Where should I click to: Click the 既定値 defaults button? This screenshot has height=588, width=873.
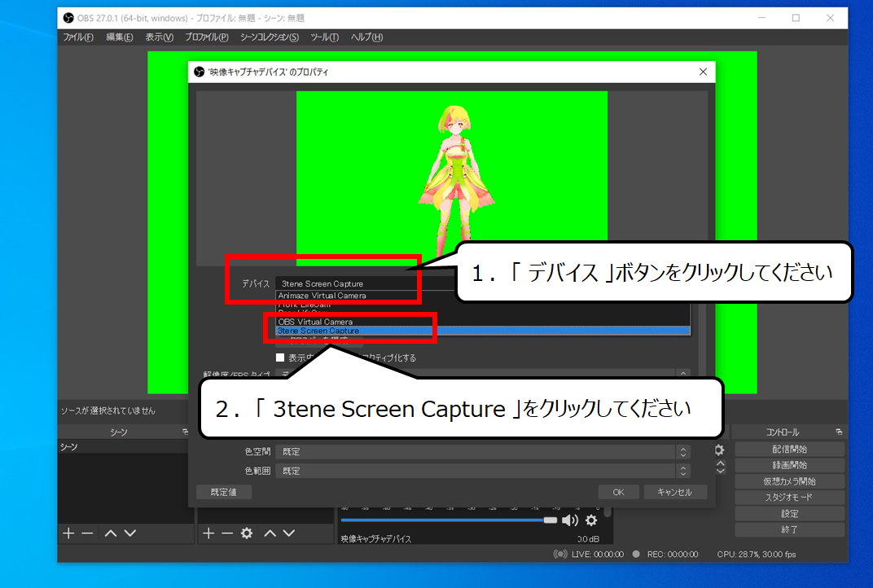pos(224,492)
